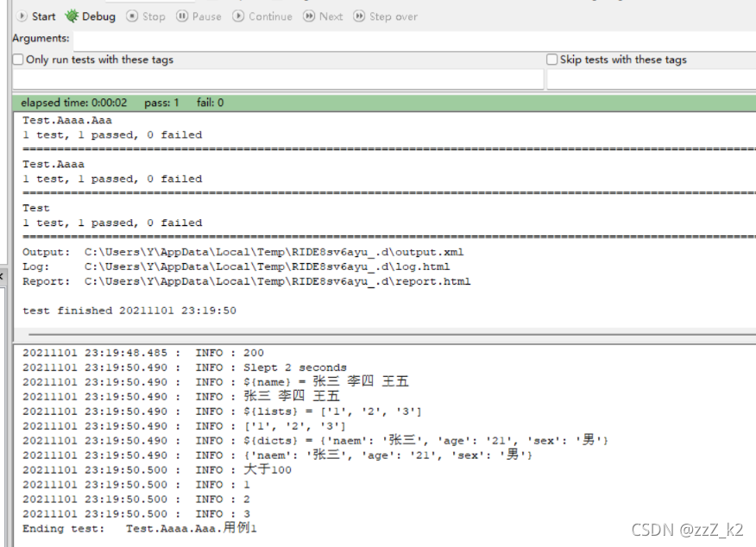This screenshot has width=756, height=547.
Task: Click the Next button
Action: coord(323,16)
